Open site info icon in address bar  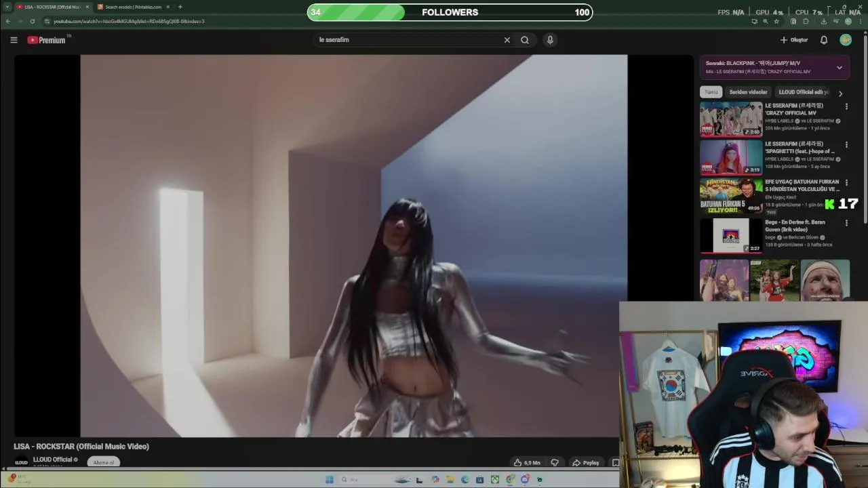click(47, 21)
